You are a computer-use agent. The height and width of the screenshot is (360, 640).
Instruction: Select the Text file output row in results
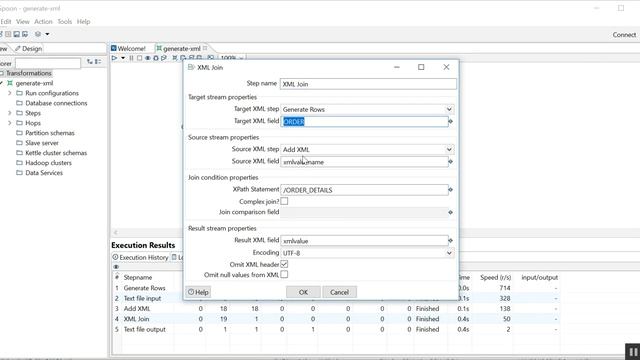click(336, 329)
